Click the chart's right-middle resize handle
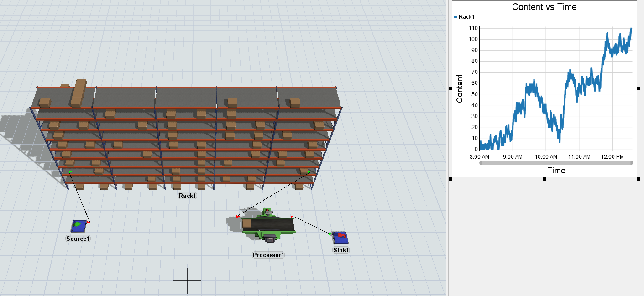 (x=638, y=89)
